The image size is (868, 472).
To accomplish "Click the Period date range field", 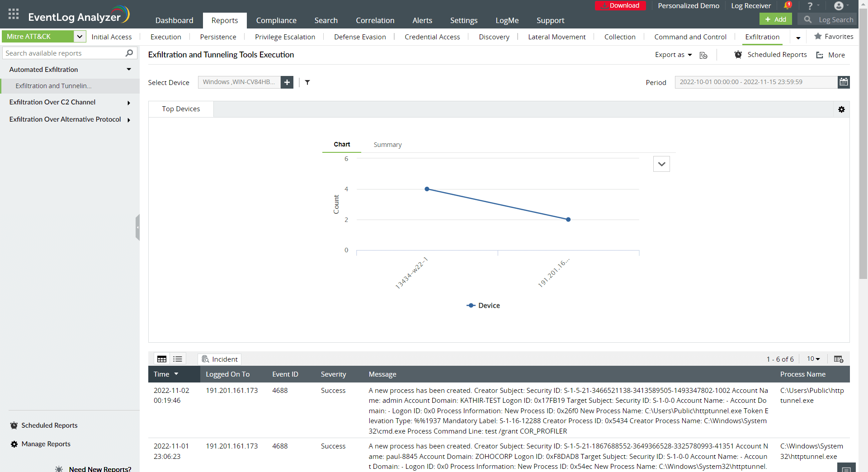I will pyautogui.click(x=756, y=82).
